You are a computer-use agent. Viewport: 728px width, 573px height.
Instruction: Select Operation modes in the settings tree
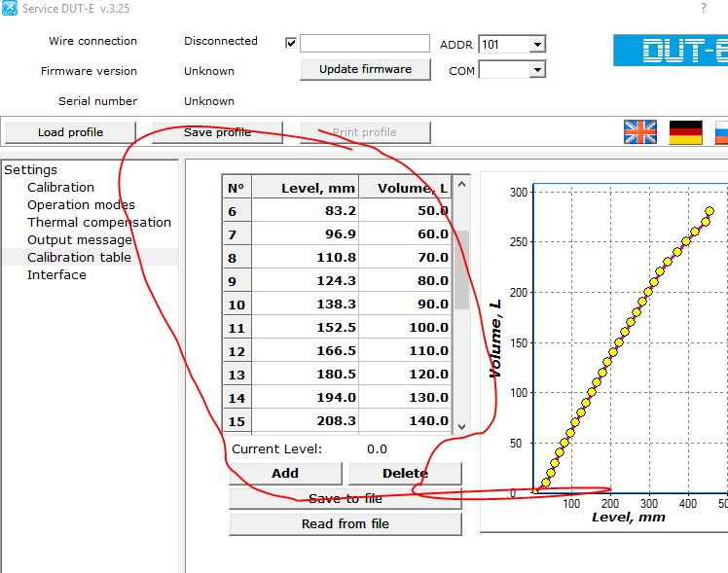point(81,205)
